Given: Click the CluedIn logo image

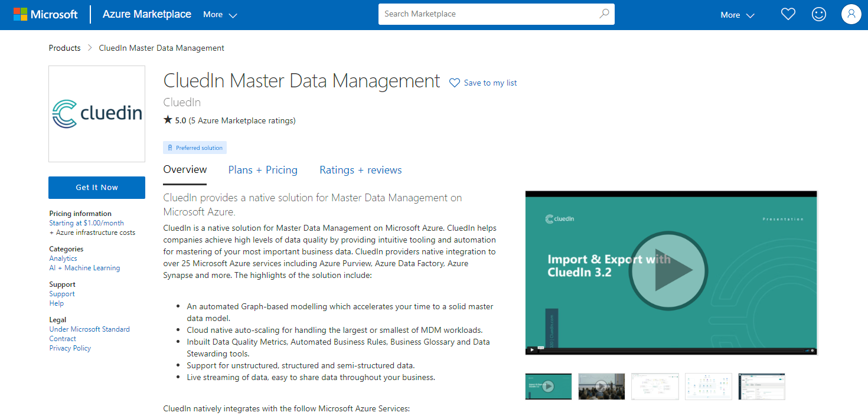Looking at the screenshot, I should pos(97,114).
